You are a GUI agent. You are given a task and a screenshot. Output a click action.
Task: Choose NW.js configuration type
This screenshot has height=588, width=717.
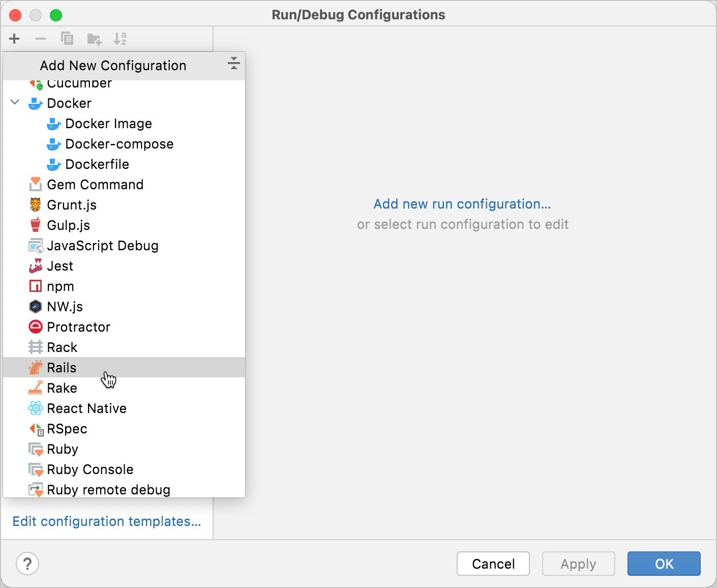[x=65, y=307]
